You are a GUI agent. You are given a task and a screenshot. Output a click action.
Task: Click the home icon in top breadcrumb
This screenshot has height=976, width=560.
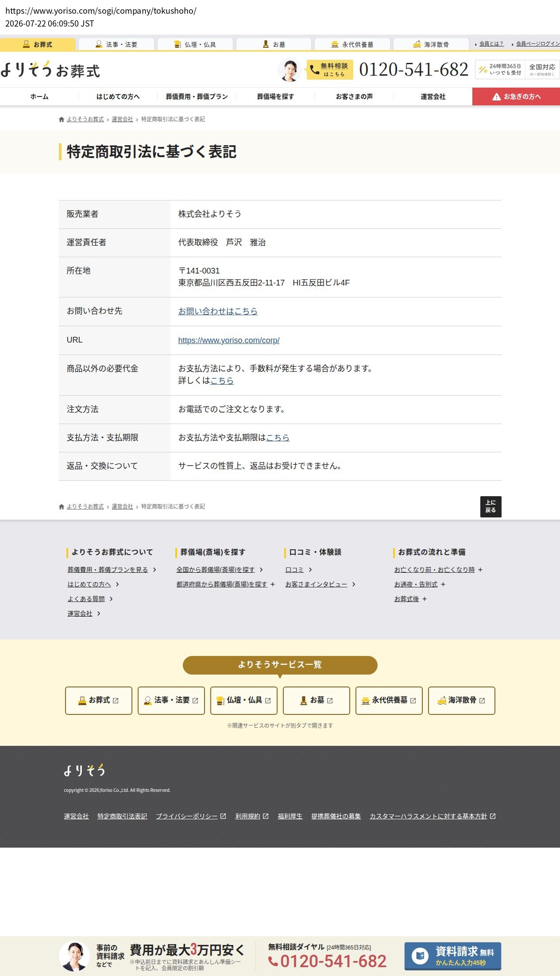(x=62, y=120)
